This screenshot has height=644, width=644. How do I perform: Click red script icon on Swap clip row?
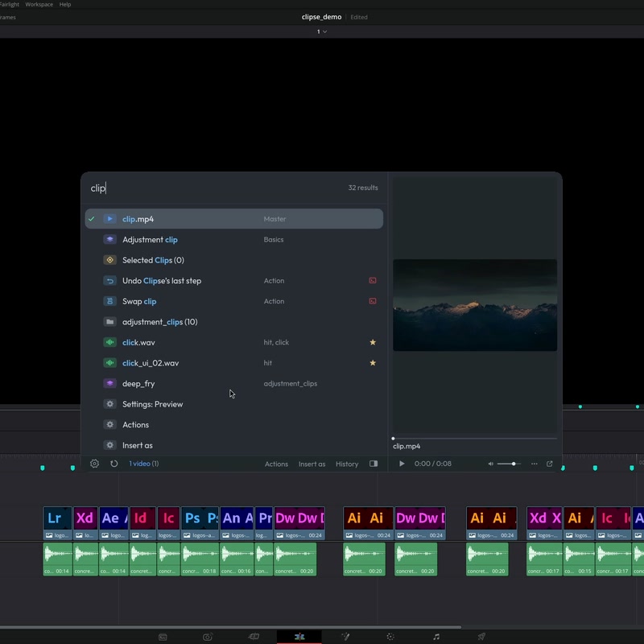tap(373, 301)
